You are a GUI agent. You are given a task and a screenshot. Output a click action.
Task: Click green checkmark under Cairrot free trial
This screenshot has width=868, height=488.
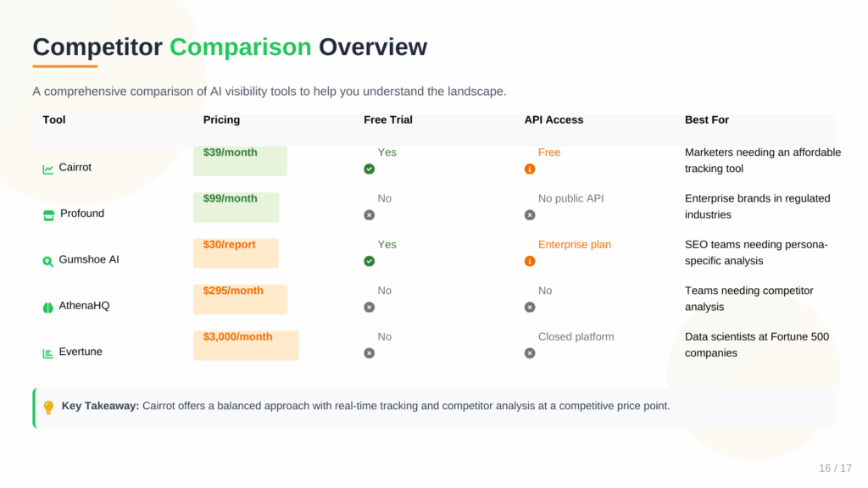(x=369, y=169)
